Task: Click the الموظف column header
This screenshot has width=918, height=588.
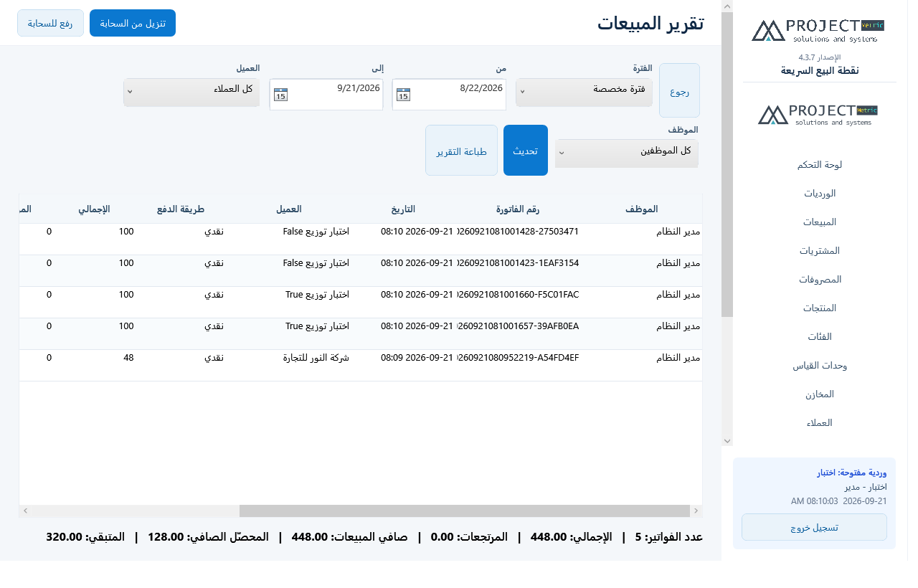Action: tap(641, 209)
